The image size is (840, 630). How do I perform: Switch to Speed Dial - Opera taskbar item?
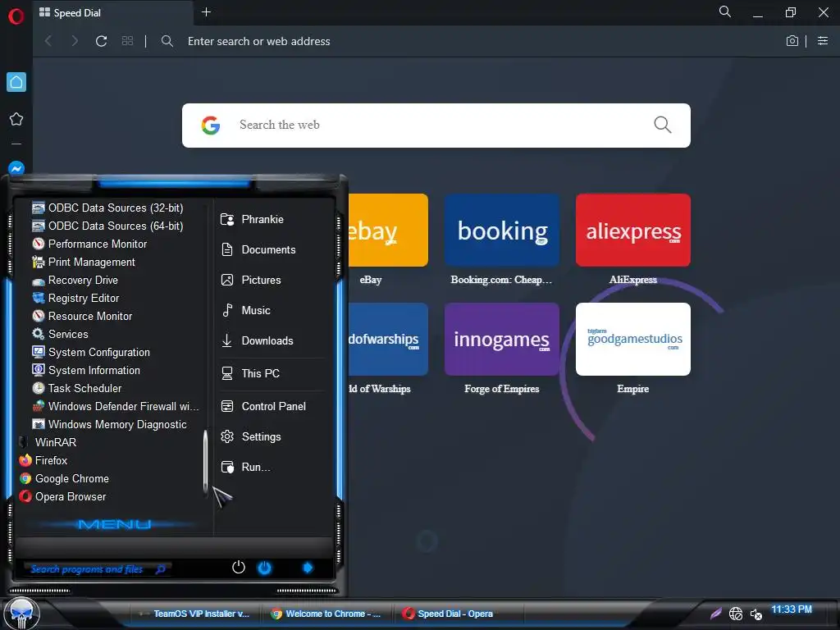click(x=459, y=614)
